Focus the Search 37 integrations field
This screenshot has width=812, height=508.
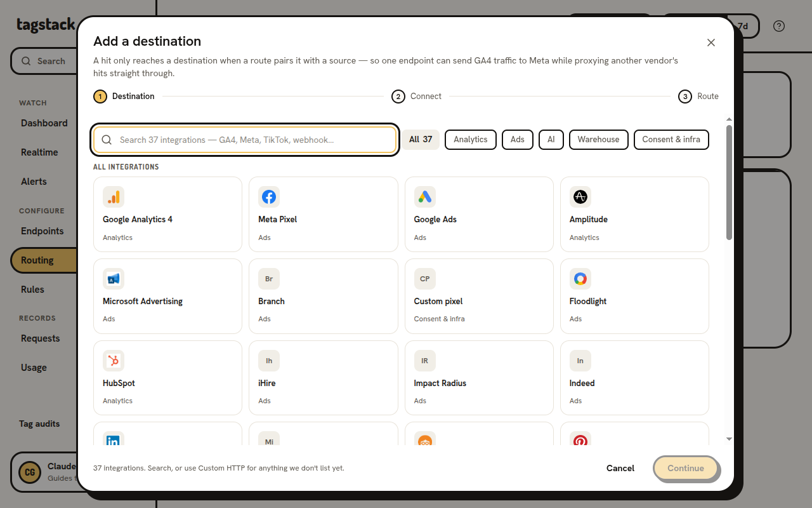tap(245, 140)
